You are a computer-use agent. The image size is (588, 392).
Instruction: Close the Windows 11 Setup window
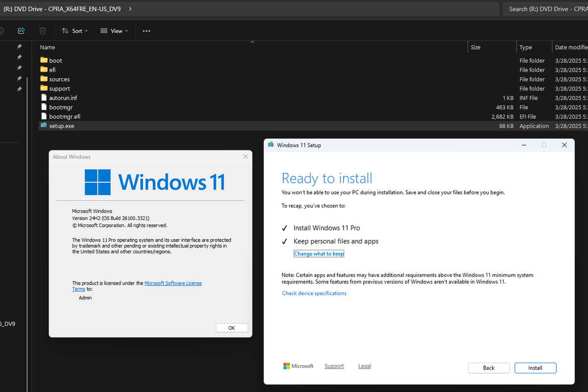point(564,145)
